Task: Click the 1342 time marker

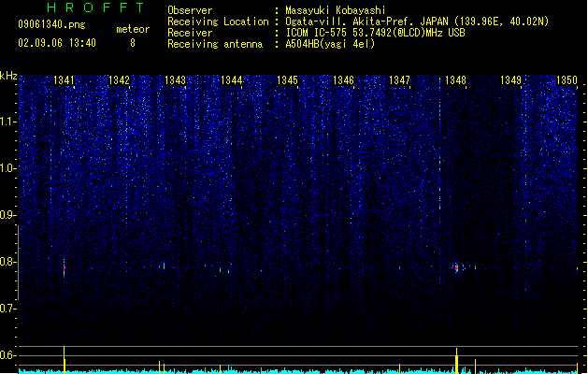Action: tap(119, 80)
